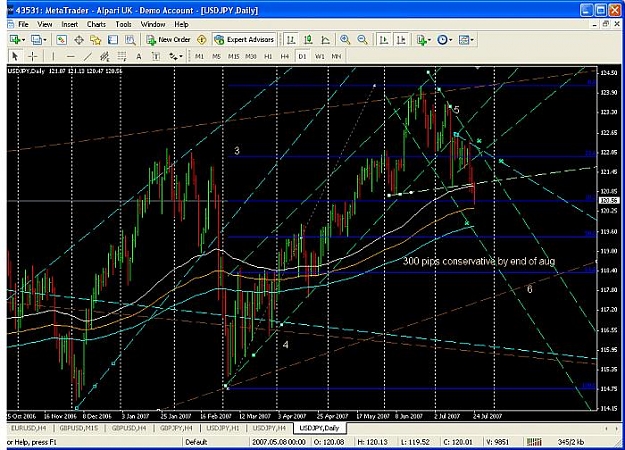The width and height of the screenshot is (625, 450).
Task: Toggle the Expert Advisors button
Action: (x=244, y=39)
